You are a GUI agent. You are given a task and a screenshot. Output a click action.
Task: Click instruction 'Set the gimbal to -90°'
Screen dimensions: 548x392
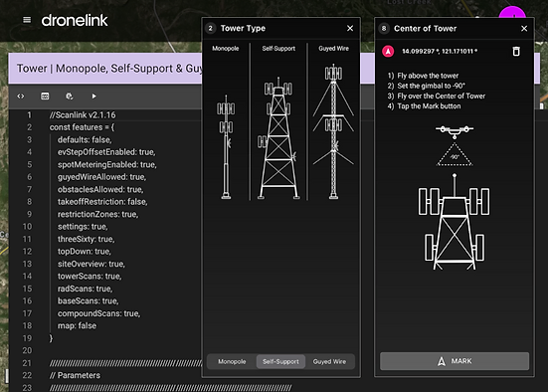[x=432, y=86]
